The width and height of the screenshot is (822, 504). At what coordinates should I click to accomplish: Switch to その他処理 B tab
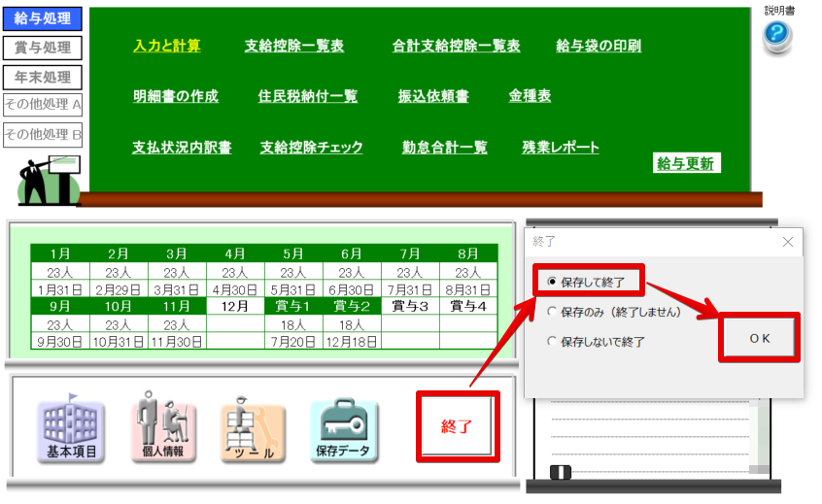click(x=43, y=135)
